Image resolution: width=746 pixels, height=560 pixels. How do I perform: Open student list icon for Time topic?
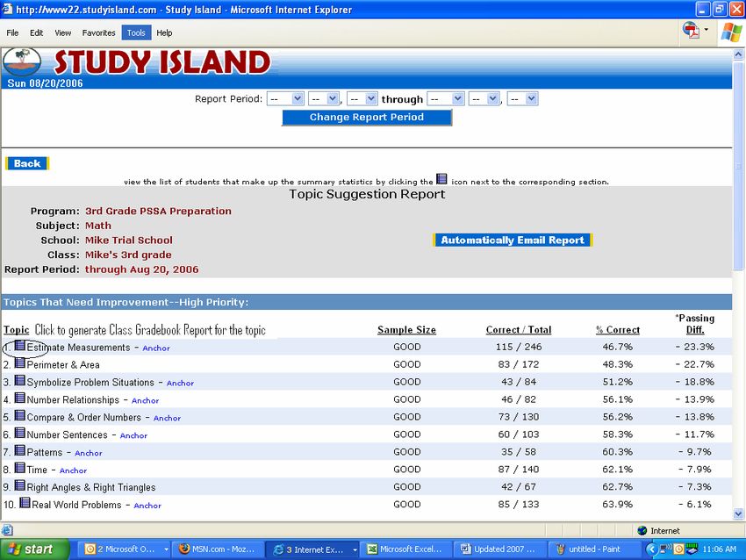[x=20, y=468]
